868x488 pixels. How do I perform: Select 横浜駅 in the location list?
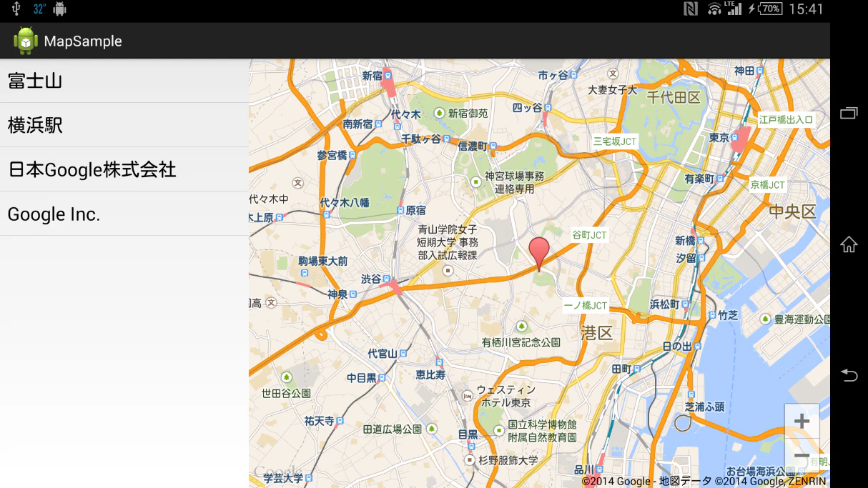pyautogui.click(x=124, y=125)
